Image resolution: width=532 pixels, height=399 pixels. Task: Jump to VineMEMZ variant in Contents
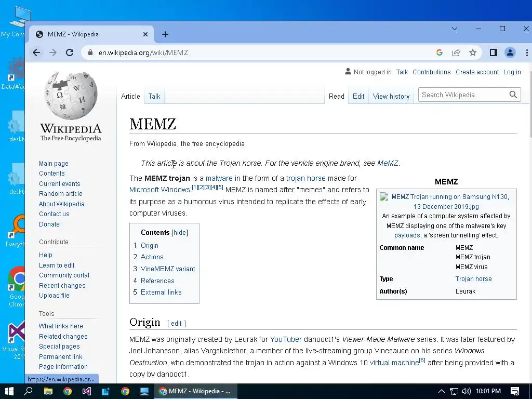pos(168,269)
